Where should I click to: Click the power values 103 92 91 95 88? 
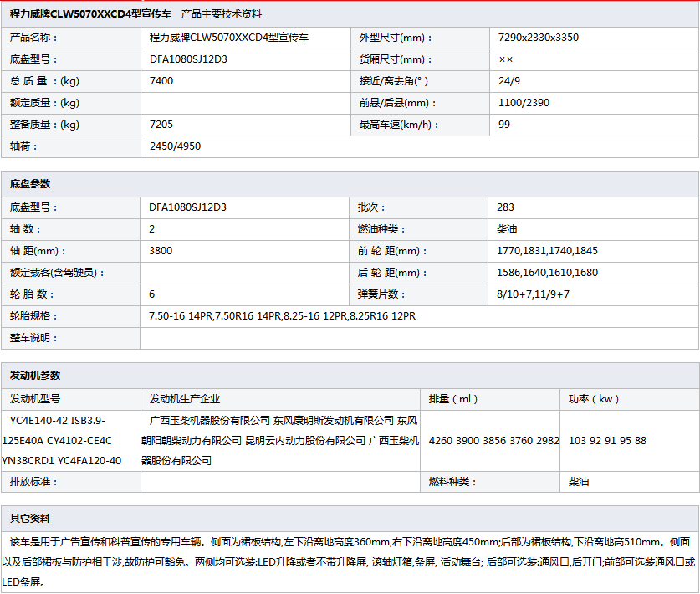tap(607, 440)
